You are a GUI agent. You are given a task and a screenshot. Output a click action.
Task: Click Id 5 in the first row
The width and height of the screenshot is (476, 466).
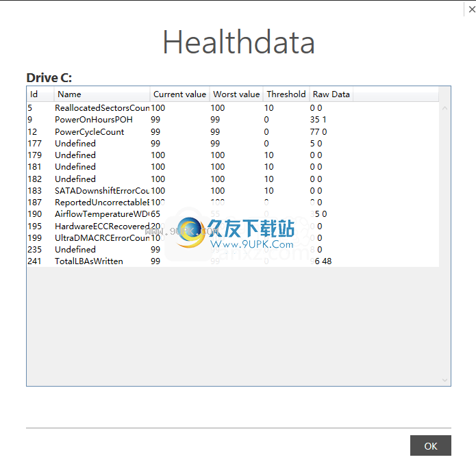point(29,107)
